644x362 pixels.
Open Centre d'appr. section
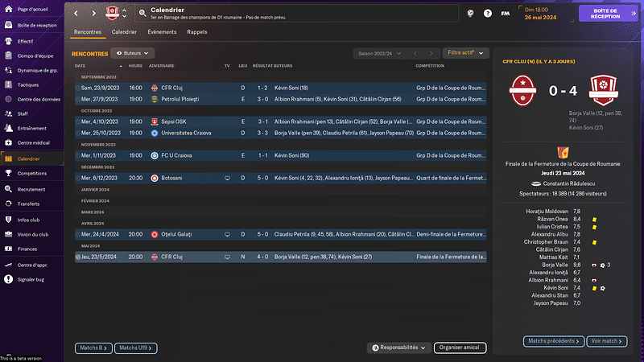click(32, 265)
